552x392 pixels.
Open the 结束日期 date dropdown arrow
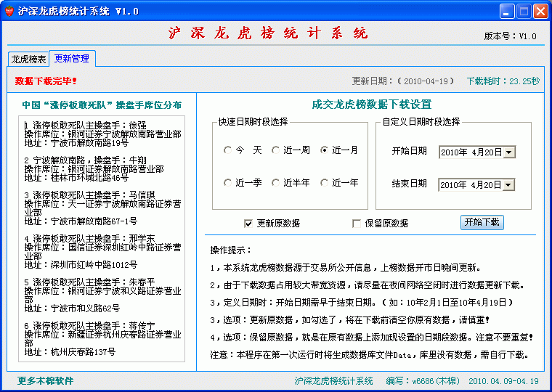[x=508, y=184]
